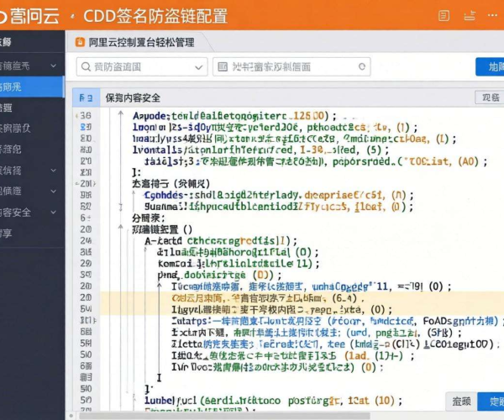Click the code line starting with A-kectd
The height and width of the screenshot is (420, 504).
[221, 241]
